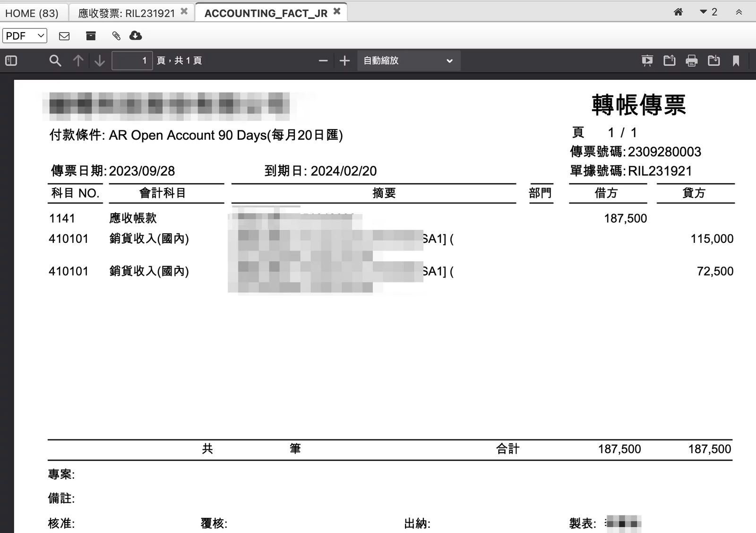The height and width of the screenshot is (533, 756).
Task: Open the PDF format dropdown
Action: pyautogui.click(x=25, y=36)
